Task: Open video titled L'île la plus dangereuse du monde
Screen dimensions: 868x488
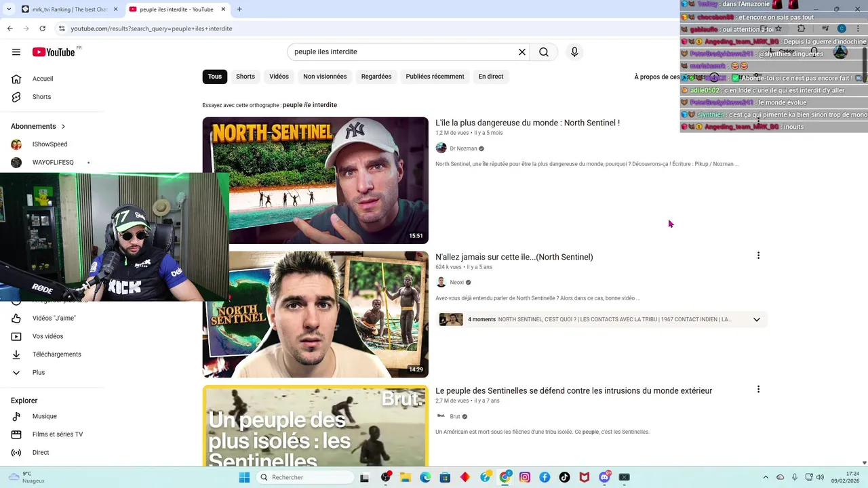Action: (x=528, y=123)
